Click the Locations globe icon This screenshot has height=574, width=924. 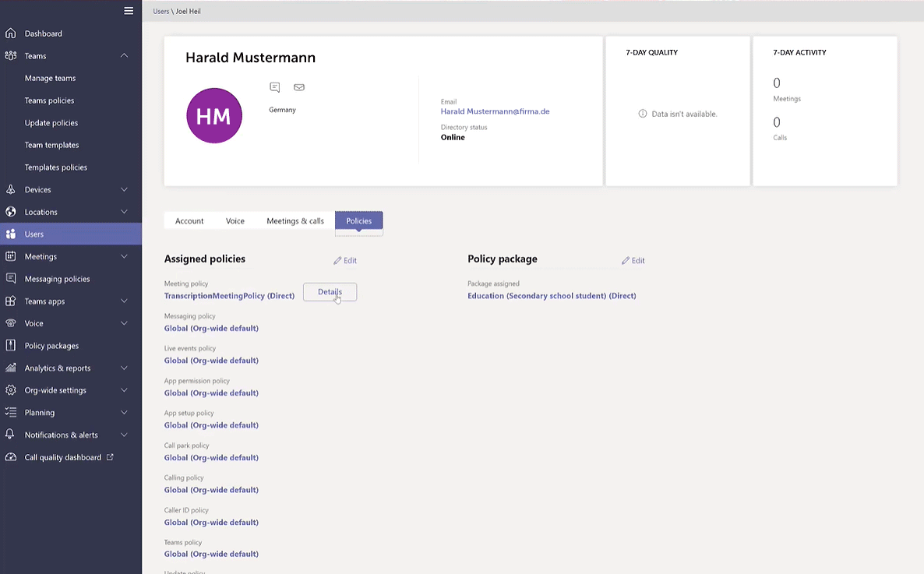pos(11,212)
